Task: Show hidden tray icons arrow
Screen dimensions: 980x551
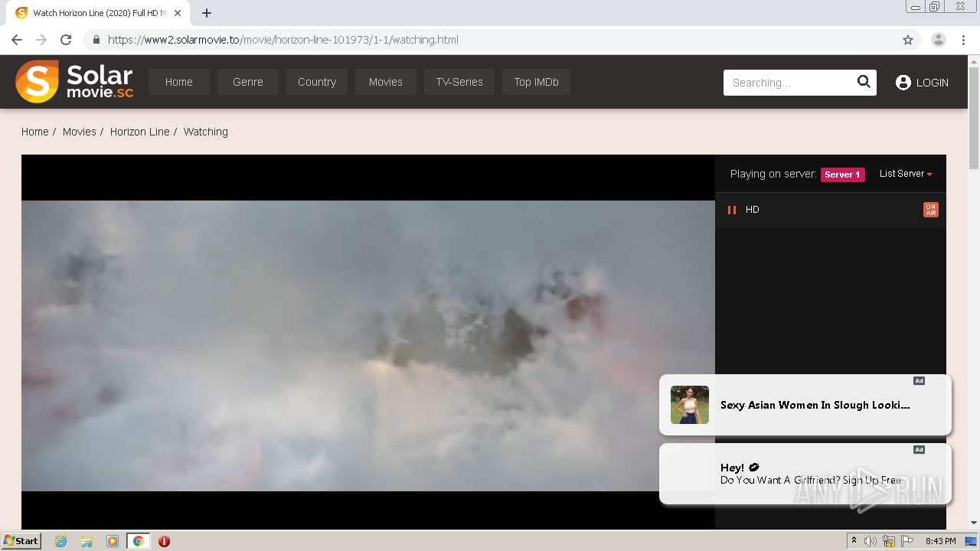Action: coord(854,541)
